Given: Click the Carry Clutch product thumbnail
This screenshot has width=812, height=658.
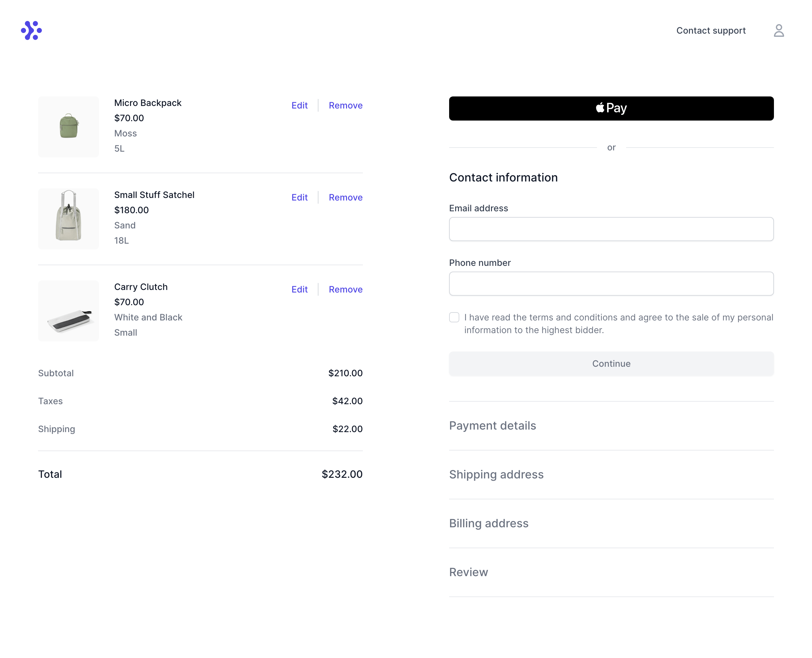Looking at the screenshot, I should pyautogui.click(x=68, y=311).
